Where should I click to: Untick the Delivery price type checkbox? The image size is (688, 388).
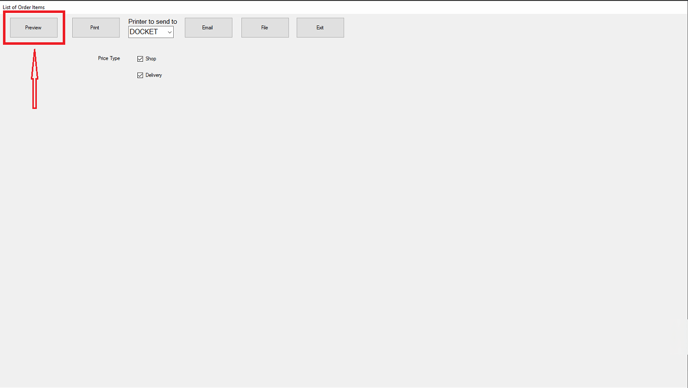140,75
